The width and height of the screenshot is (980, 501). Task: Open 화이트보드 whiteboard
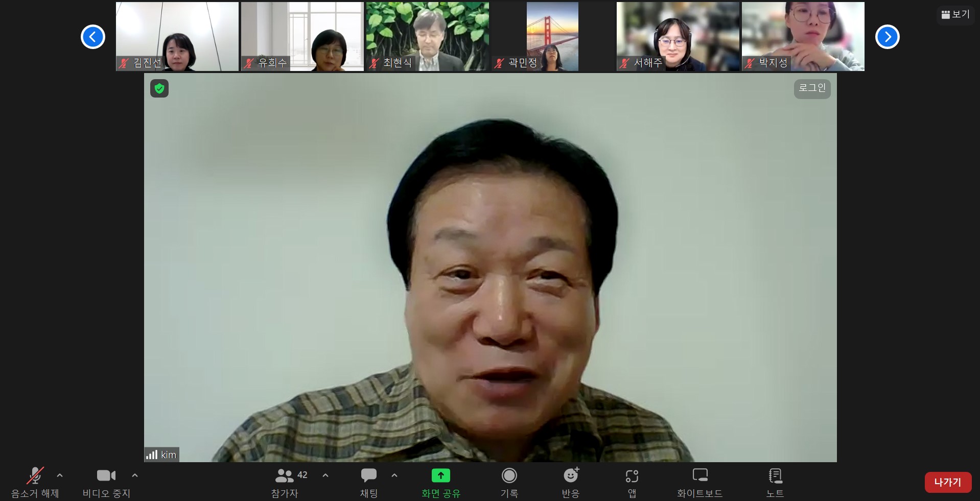pos(700,482)
